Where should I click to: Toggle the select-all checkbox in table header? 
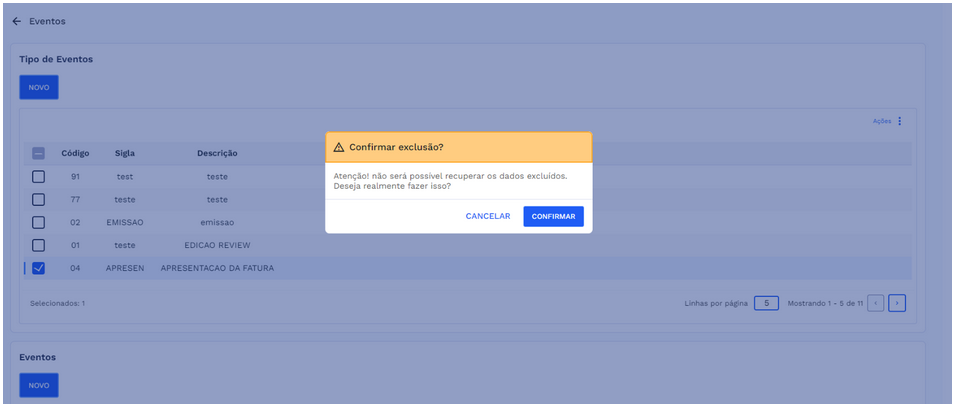point(38,153)
